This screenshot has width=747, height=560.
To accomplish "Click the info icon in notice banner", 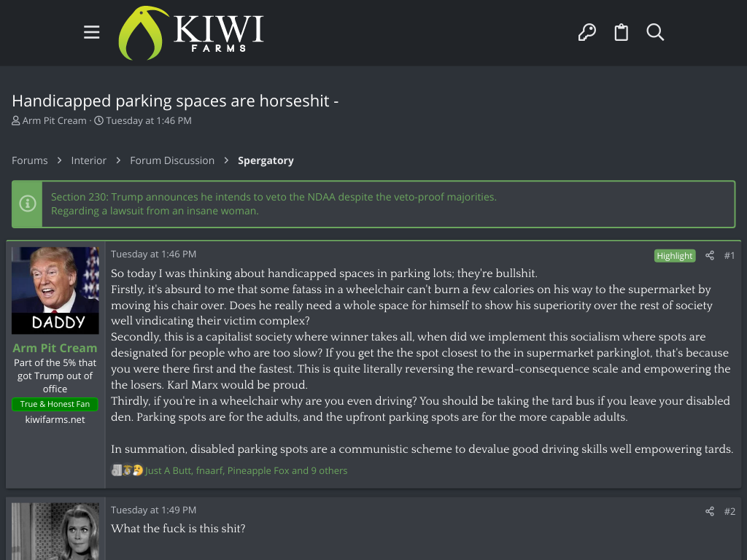I will coord(27,204).
